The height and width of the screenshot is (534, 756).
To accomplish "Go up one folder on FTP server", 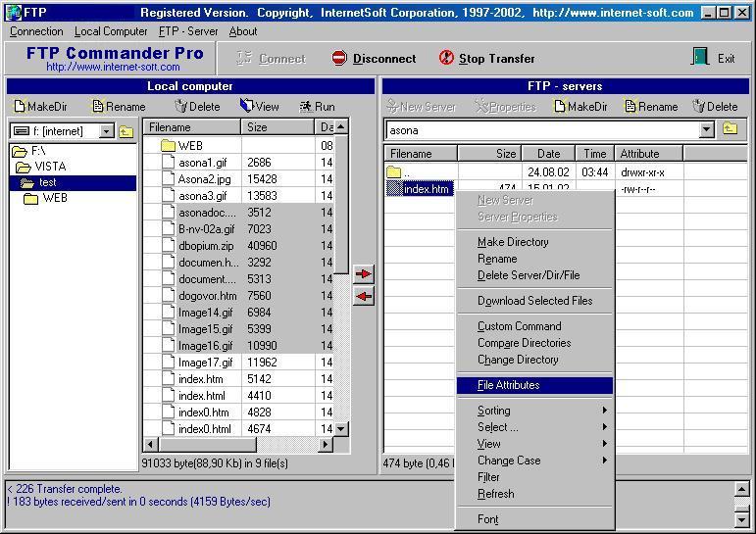I will pos(730,129).
